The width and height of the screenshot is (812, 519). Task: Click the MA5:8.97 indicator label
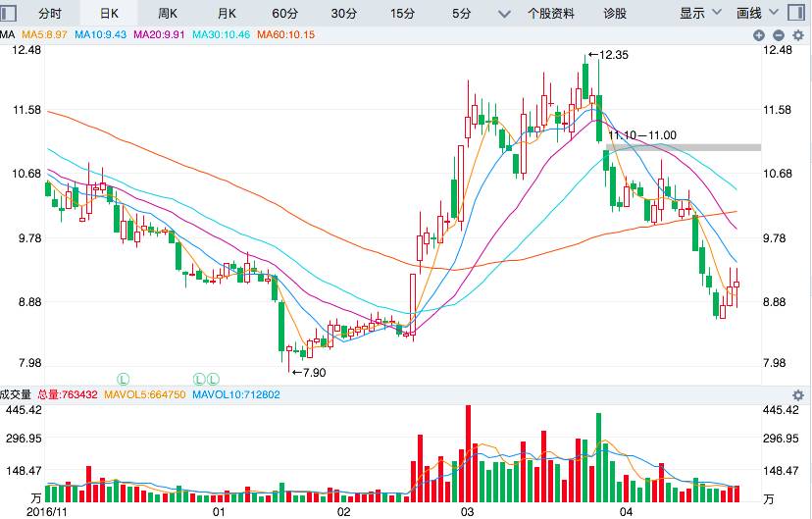click(44, 34)
